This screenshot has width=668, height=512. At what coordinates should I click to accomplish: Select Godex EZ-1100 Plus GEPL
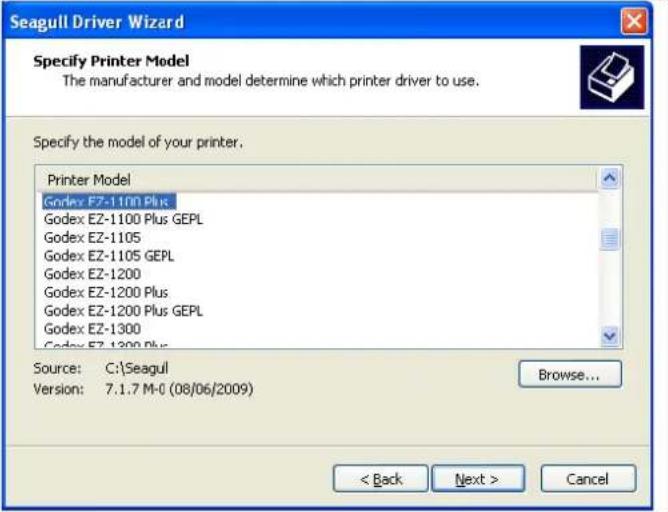tap(123, 219)
